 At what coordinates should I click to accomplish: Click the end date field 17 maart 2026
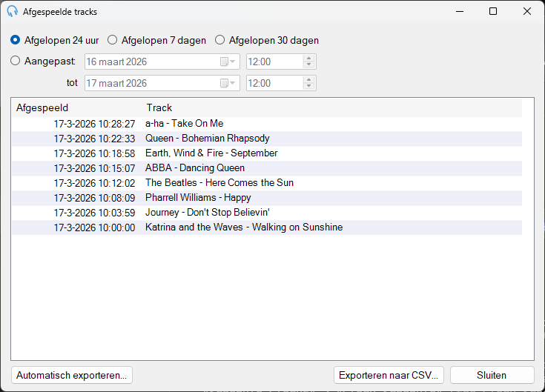point(162,83)
